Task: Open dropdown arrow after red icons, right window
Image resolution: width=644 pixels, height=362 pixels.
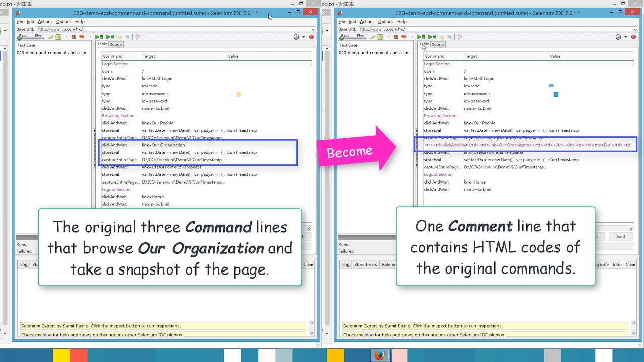Action: click(x=412, y=37)
